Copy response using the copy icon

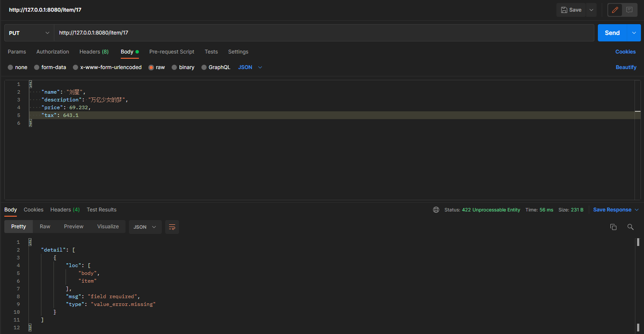613,227
